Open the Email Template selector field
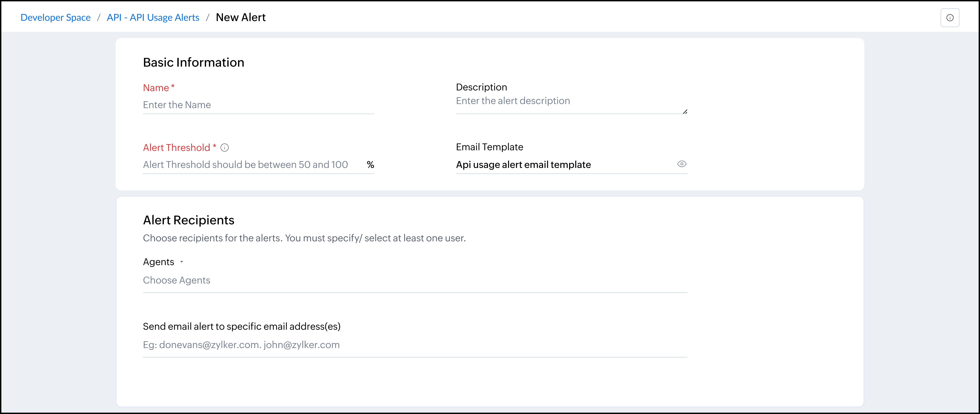980x414 pixels. pyautogui.click(x=563, y=165)
